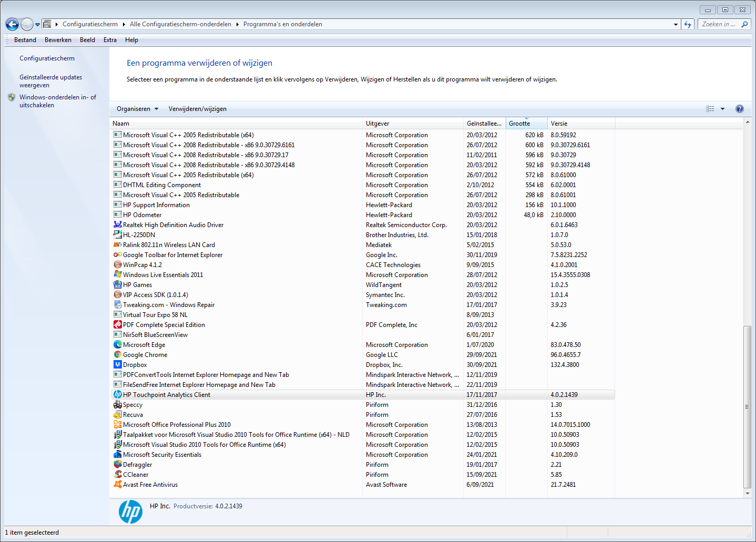Screen dimensions: 756x542
Task: Open Windows-onderdelen in- of uitschakelen link
Action: point(58,101)
